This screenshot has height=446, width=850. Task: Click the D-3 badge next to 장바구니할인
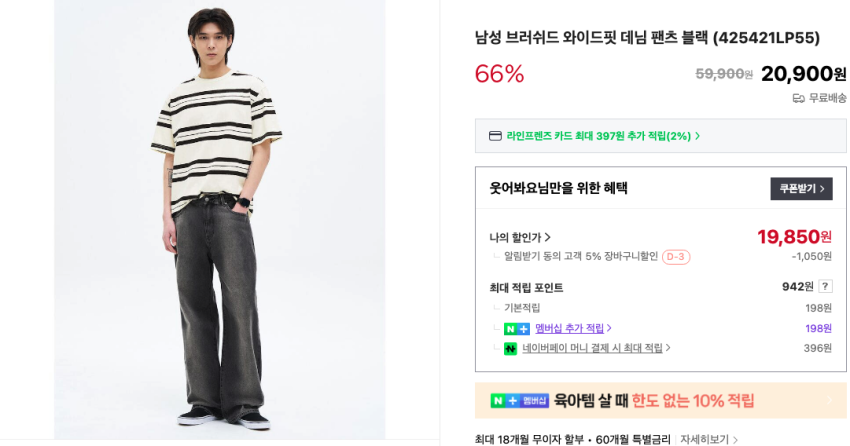tap(676, 257)
